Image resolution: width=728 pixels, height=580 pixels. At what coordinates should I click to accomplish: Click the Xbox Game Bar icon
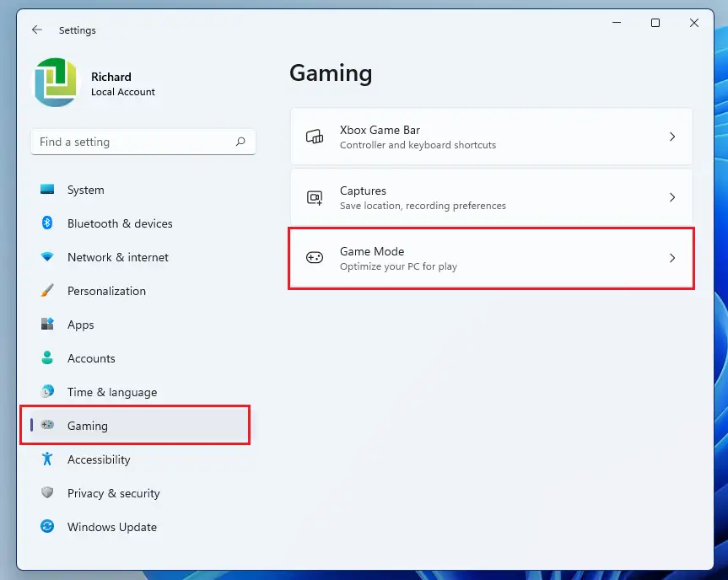(x=315, y=137)
